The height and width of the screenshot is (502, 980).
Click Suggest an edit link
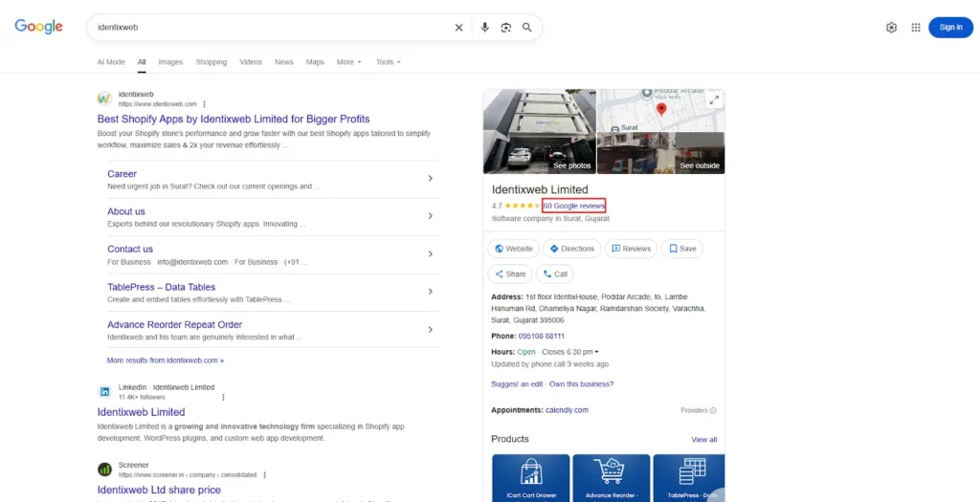click(517, 384)
